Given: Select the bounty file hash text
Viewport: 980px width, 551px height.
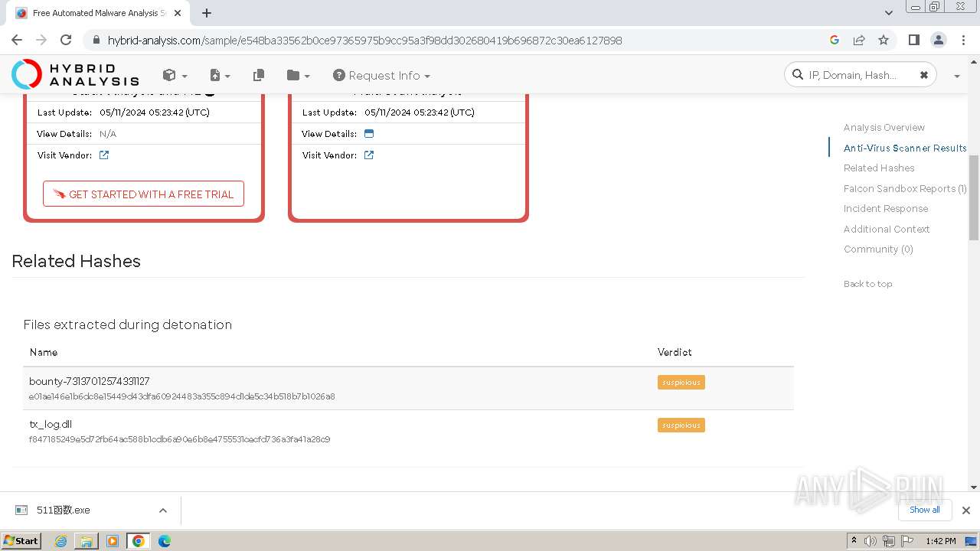Looking at the screenshot, I should [x=182, y=396].
